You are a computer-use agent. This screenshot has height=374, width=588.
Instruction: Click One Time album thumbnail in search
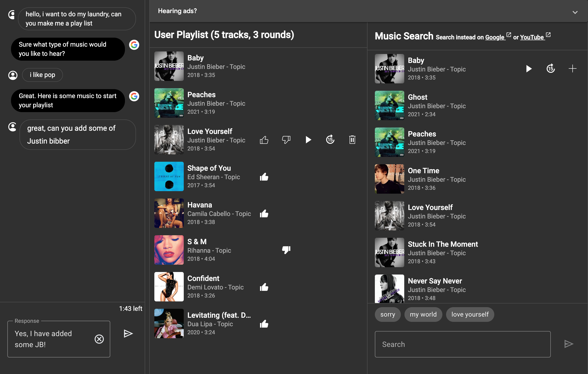pyautogui.click(x=390, y=179)
